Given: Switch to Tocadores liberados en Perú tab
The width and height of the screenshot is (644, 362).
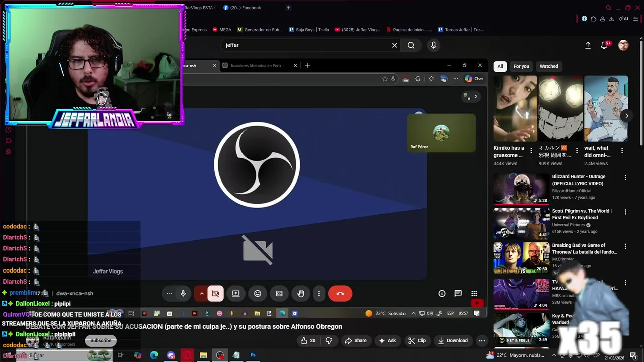Looking at the screenshot, I should (x=256, y=65).
